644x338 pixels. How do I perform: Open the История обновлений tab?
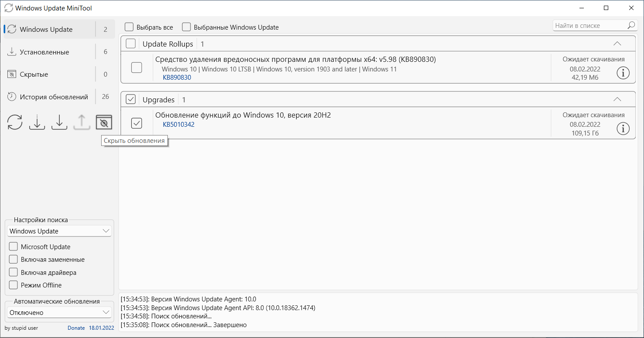coord(54,97)
